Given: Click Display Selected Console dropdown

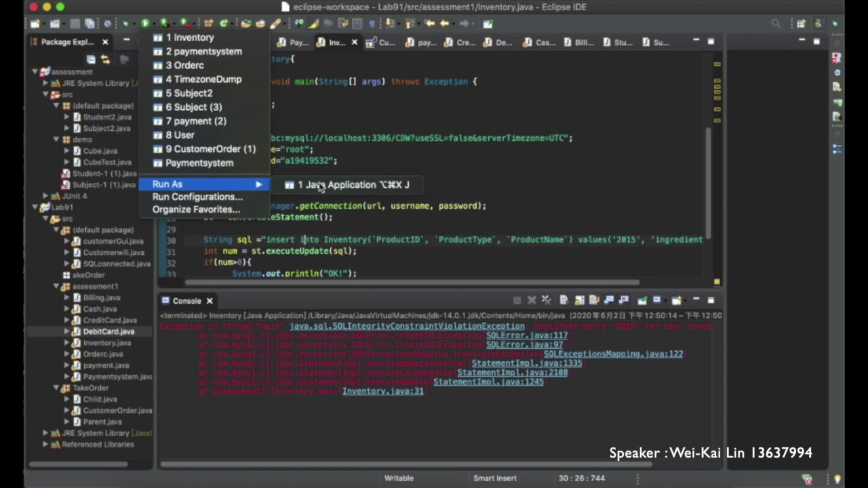Looking at the screenshot, I should pos(657,300).
